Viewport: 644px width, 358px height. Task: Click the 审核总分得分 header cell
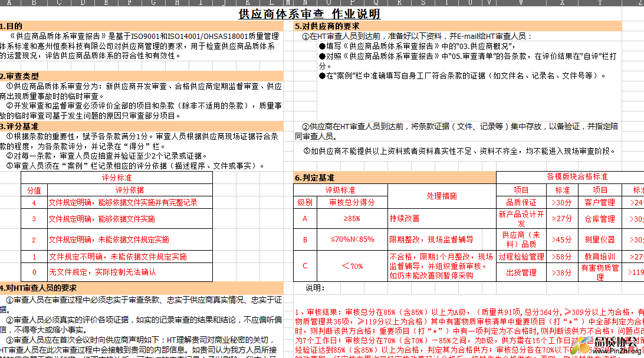(352, 202)
